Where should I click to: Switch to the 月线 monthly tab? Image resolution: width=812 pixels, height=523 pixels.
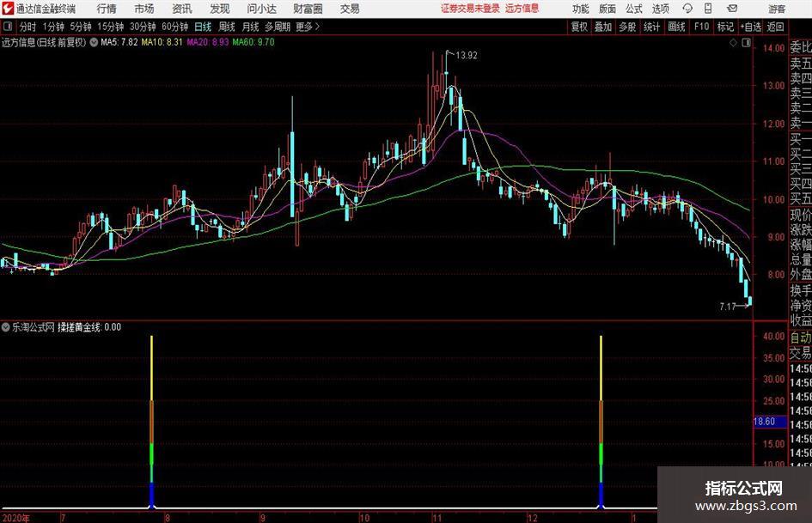pyautogui.click(x=251, y=27)
